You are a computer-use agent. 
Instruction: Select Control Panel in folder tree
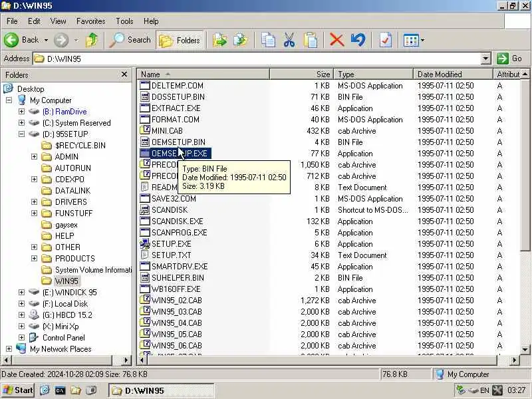(x=63, y=338)
